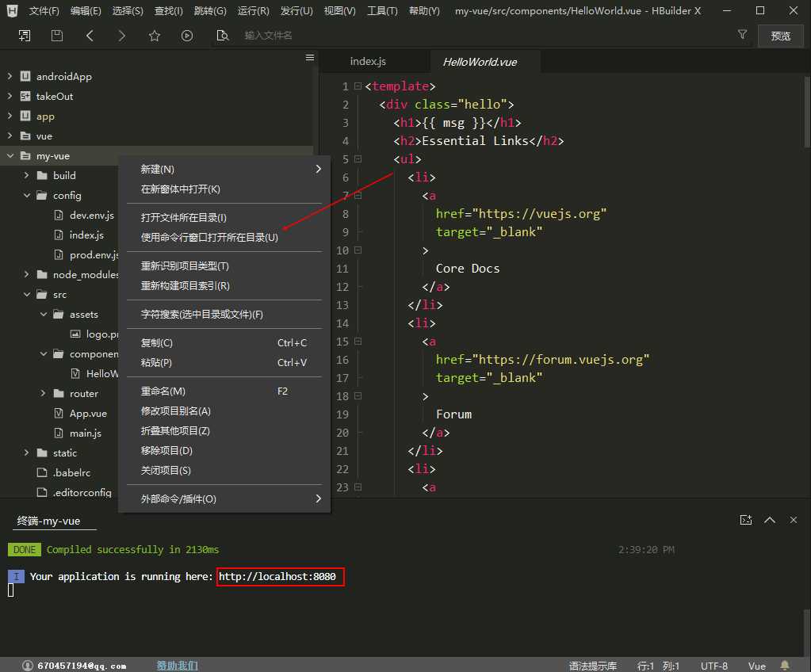Click the 预览 preview button
Image resolution: width=811 pixels, height=672 pixels.
(x=781, y=36)
